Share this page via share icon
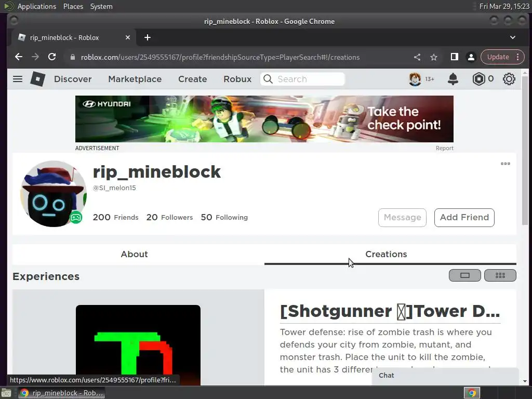532x399 pixels. 417,57
